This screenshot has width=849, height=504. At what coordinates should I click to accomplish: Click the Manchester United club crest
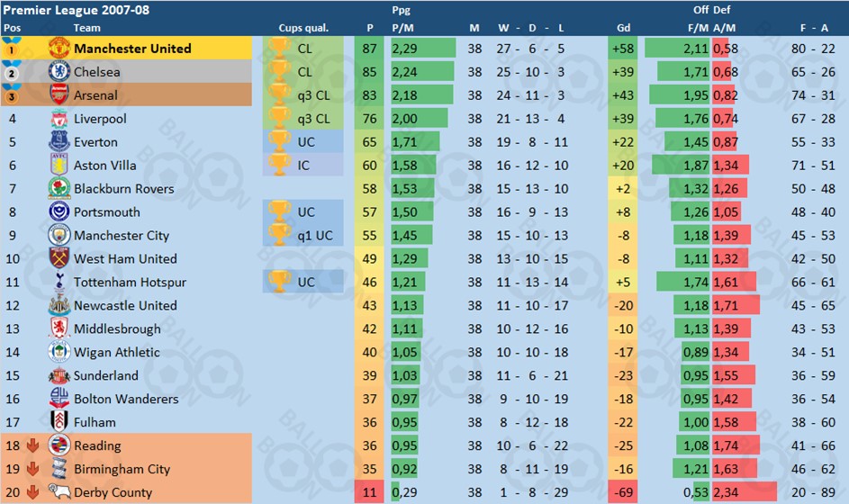59,49
